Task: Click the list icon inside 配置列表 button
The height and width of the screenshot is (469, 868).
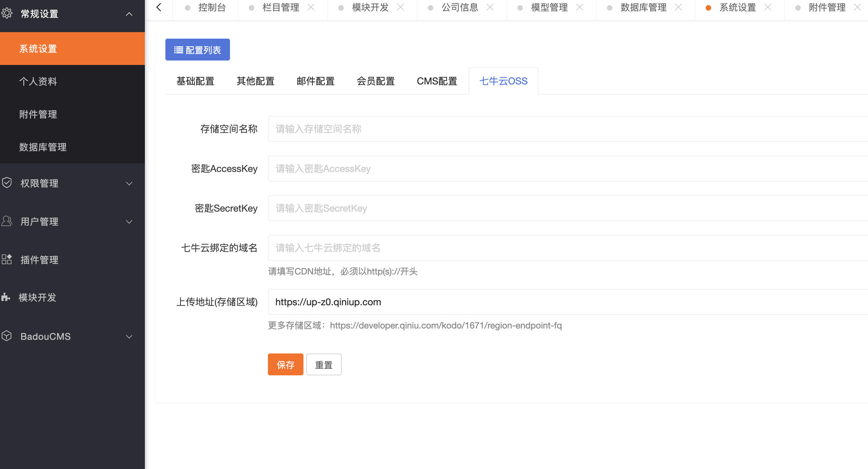Action: click(x=178, y=49)
